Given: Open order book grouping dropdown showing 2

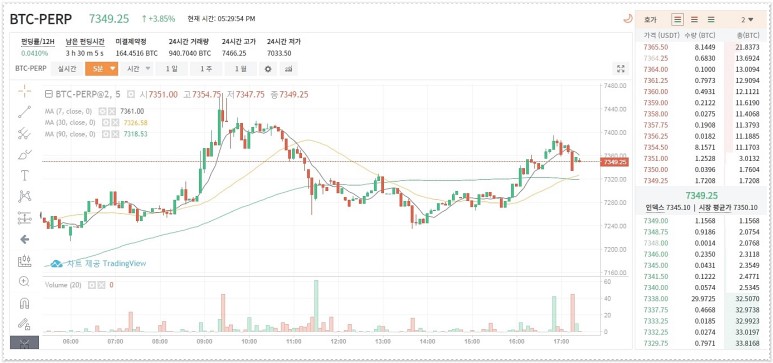Looking at the screenshot, I should pos(747,20).
